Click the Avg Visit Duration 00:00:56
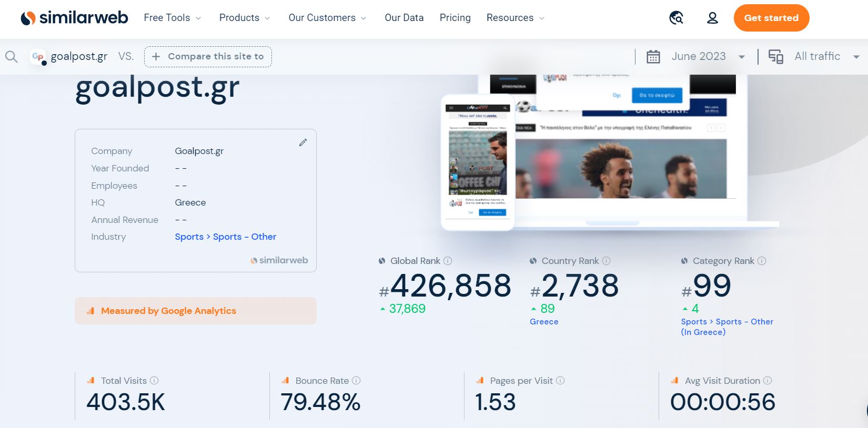Viewport: 868px width, 428px height. pos(723,402)
